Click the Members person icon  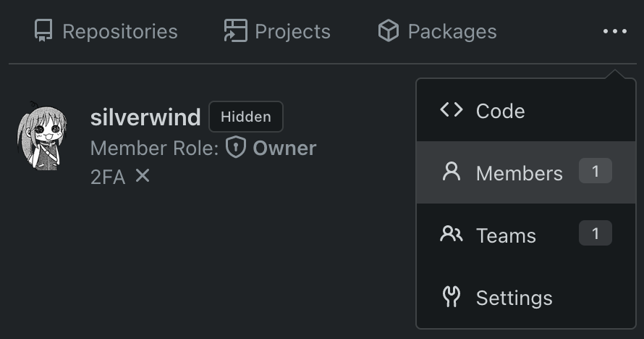[452, 172]
